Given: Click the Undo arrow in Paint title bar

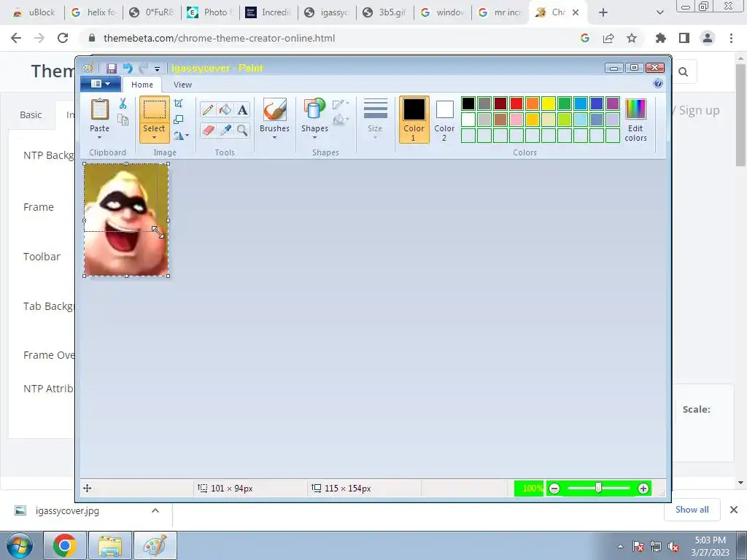Looking at the screenshot, I should 128,68.
